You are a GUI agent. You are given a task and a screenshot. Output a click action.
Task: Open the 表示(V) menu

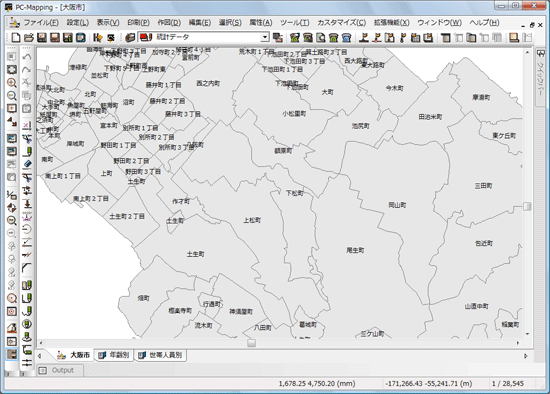[108, 23]
